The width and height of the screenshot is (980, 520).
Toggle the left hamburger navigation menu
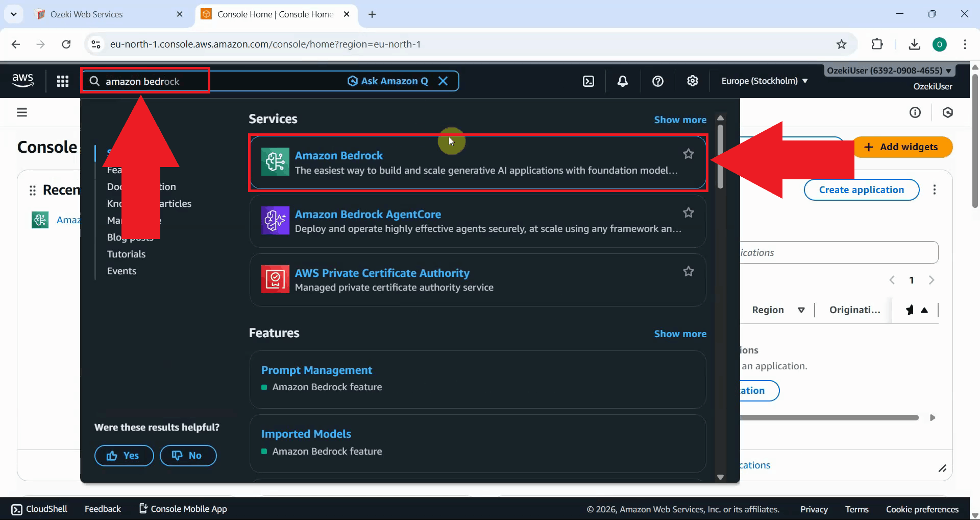[22, 112]
